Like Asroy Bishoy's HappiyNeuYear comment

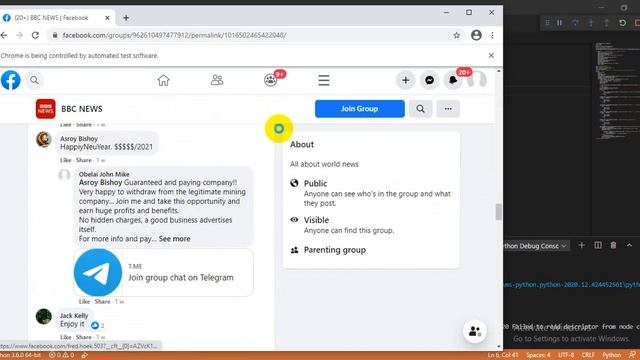coord(65,160)
